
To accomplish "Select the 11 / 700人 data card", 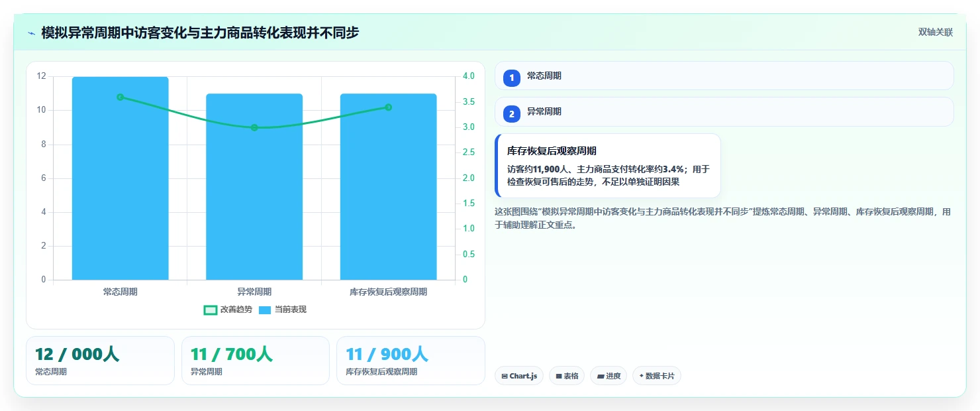I will point(256,361).
